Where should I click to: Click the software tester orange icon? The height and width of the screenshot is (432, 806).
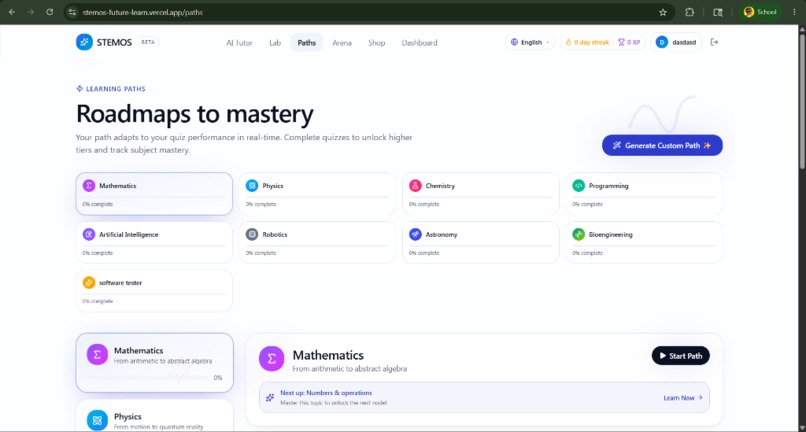pyautogui.click(x=89, y=283)
